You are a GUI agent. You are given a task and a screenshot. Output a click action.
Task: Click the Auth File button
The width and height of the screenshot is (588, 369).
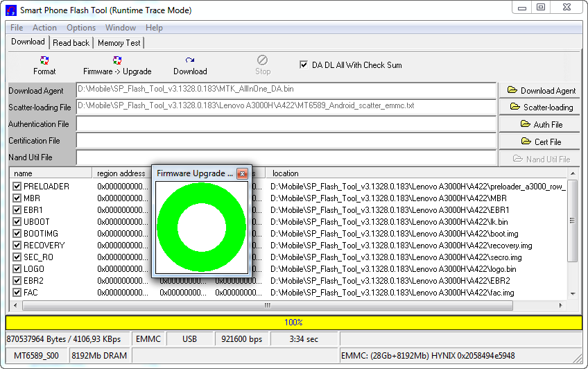pyautogui.click(x=539, y=124)
